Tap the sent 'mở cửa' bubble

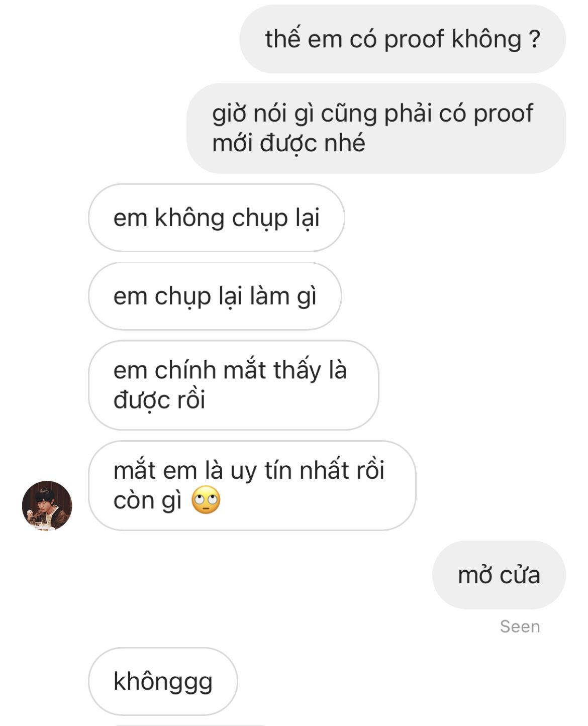499,575
